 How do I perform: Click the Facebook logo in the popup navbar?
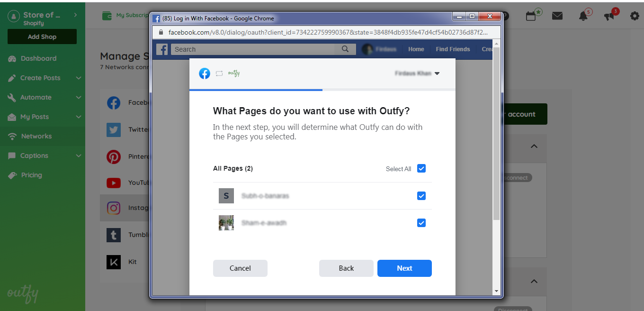click(162, 49)
